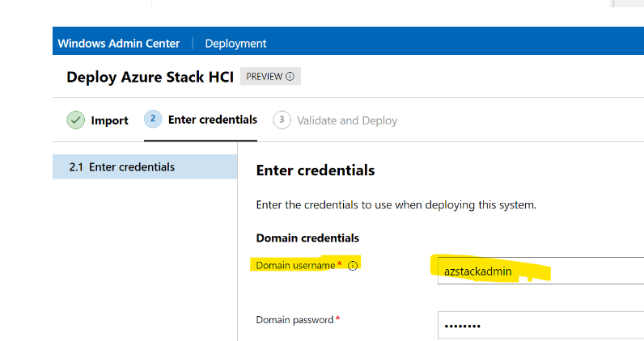
Task: Click the Enter credentials heading
Action: point(316,170)
